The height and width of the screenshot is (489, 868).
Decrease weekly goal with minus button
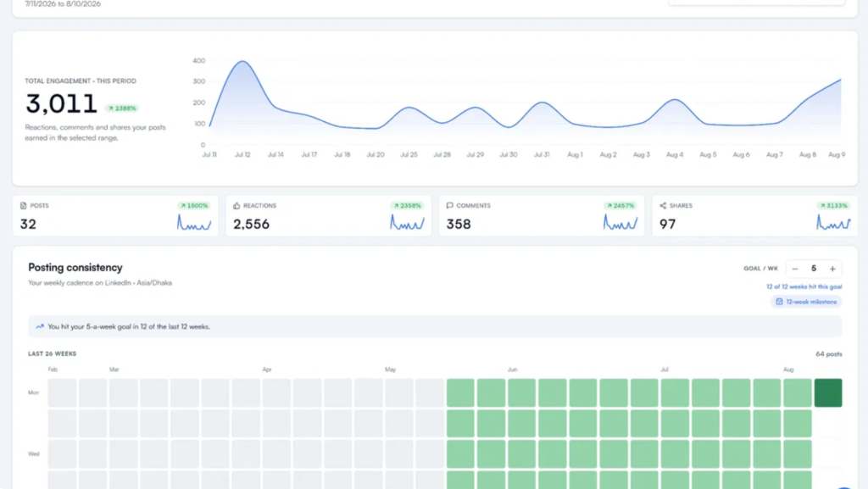pyautogui.click(x=795, y=269)
